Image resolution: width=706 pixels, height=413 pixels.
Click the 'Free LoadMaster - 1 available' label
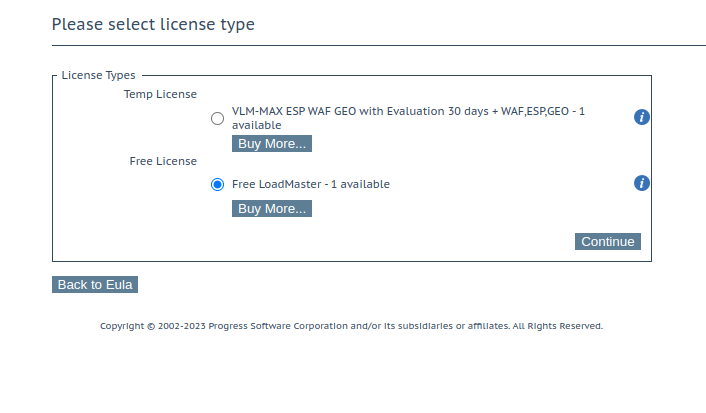click(310, 184)
